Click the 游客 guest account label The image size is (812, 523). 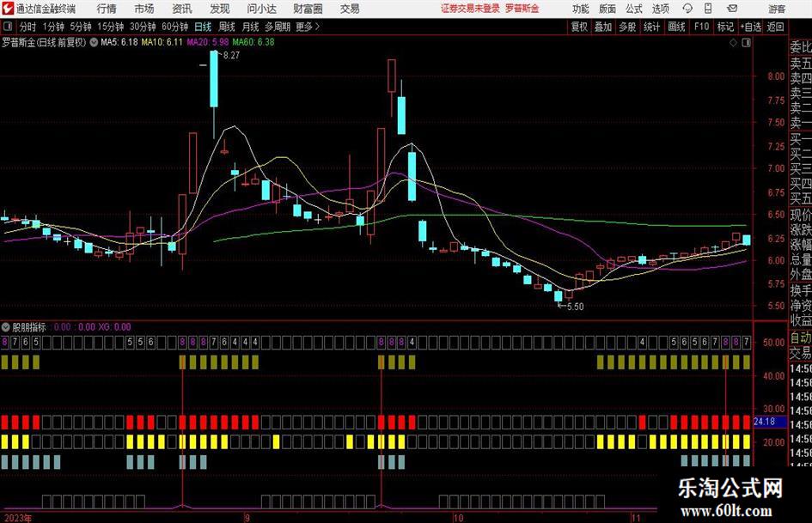(777, 9)
